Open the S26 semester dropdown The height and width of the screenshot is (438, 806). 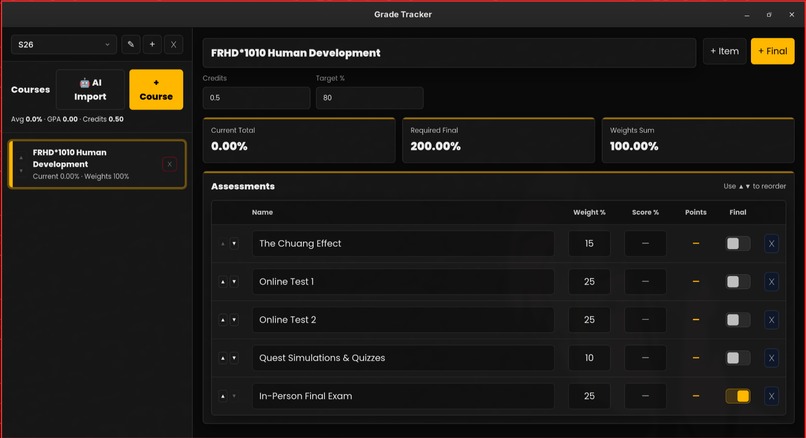[x=64, y=45]
